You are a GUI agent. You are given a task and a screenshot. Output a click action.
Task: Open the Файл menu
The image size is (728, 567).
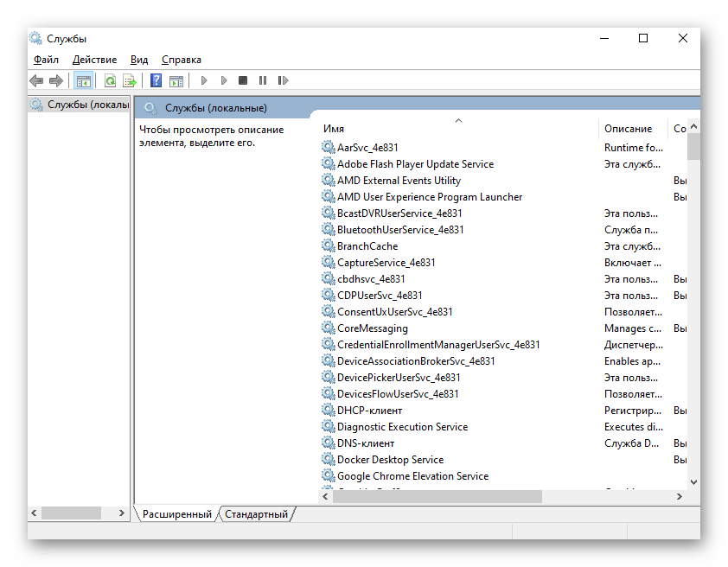46,60
